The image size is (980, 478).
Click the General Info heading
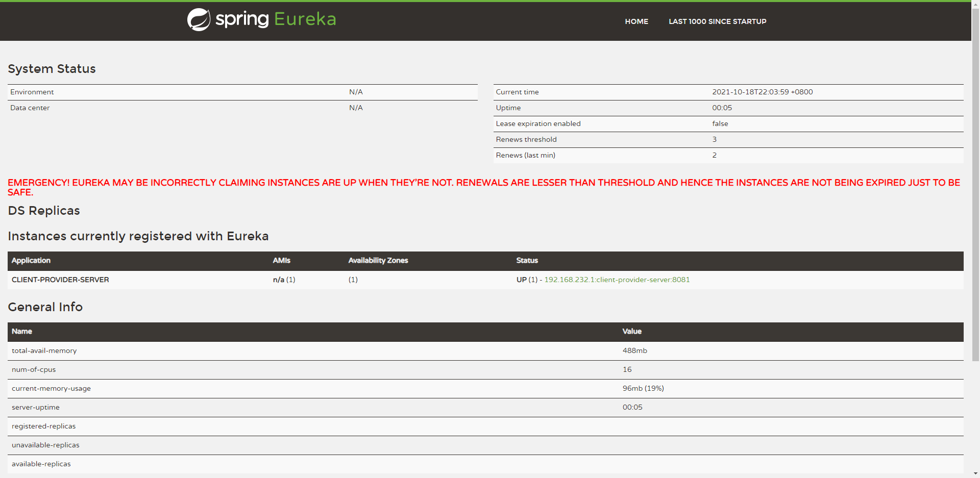pos(45,307)
